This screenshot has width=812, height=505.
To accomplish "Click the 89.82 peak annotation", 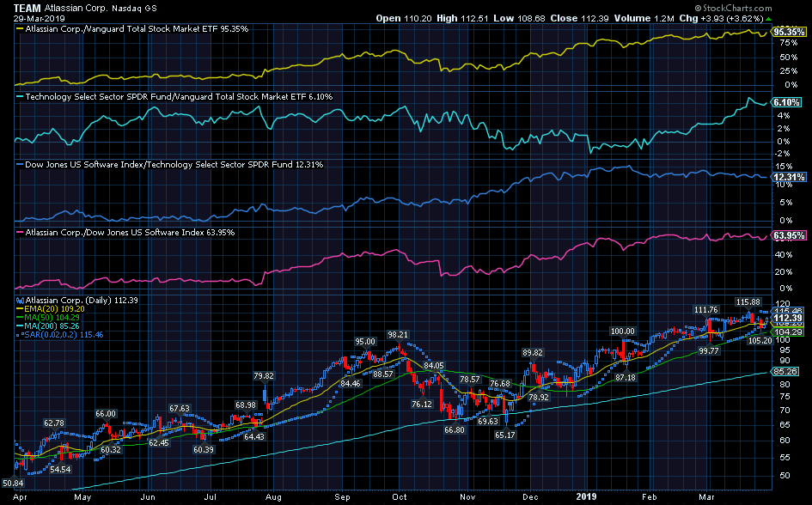I will (x=533, y=353).
